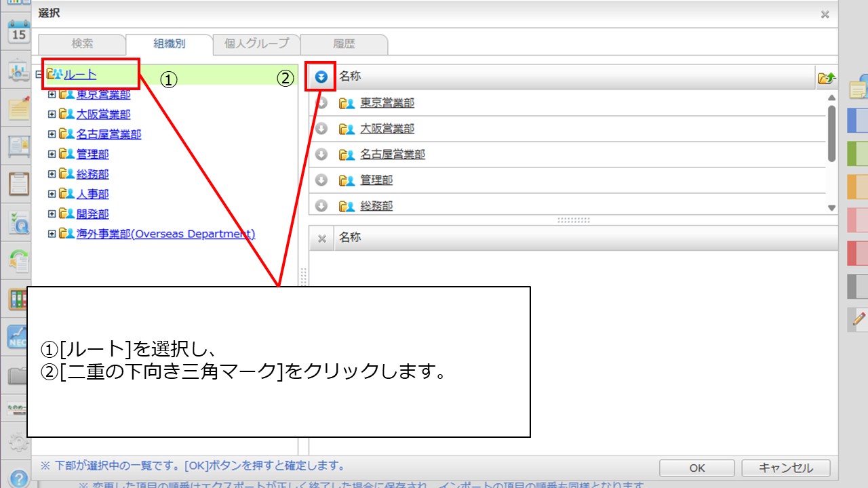The height and width of the screenshot is (488, 868).
Task: Select ルート in the organization tree
Action: tap(80, 75)
